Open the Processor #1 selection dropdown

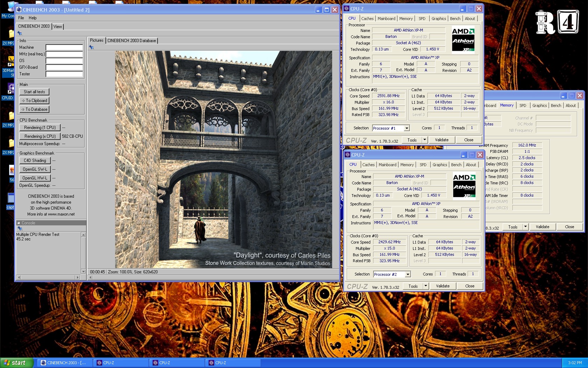(407, 128)
